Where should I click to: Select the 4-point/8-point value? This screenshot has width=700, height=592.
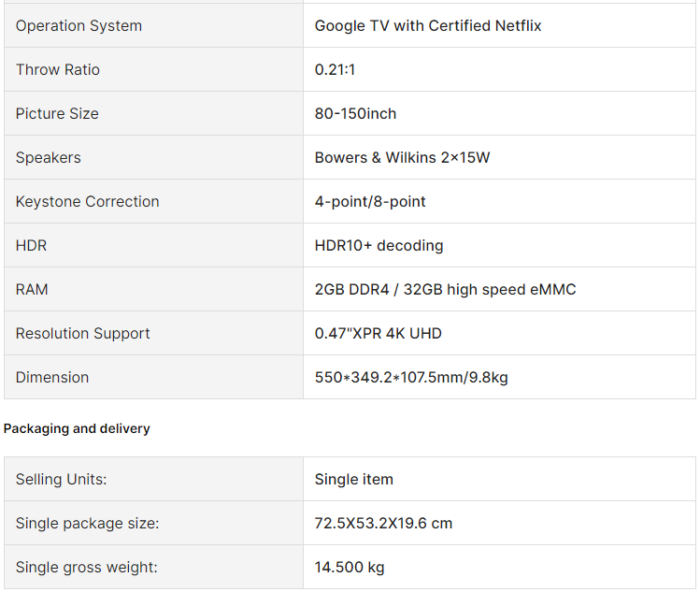pos(370,202)
